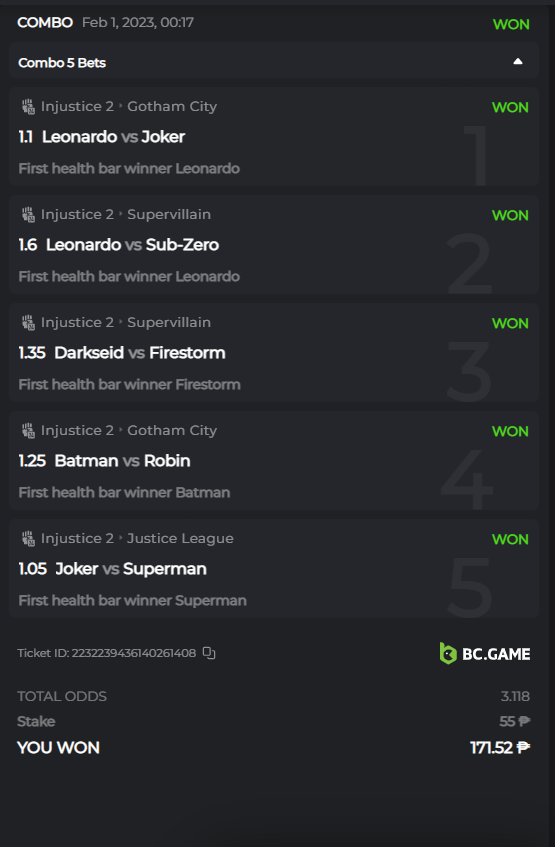This screenshot has height=847, width=555.
Task: Open the Batman vs Robin match
Action: [123, 461]
